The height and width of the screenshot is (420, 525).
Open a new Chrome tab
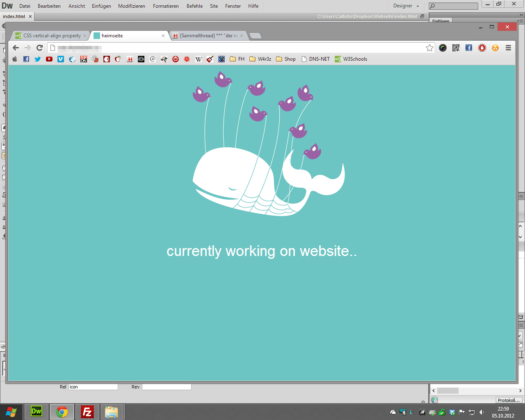(x=256, y=36)
